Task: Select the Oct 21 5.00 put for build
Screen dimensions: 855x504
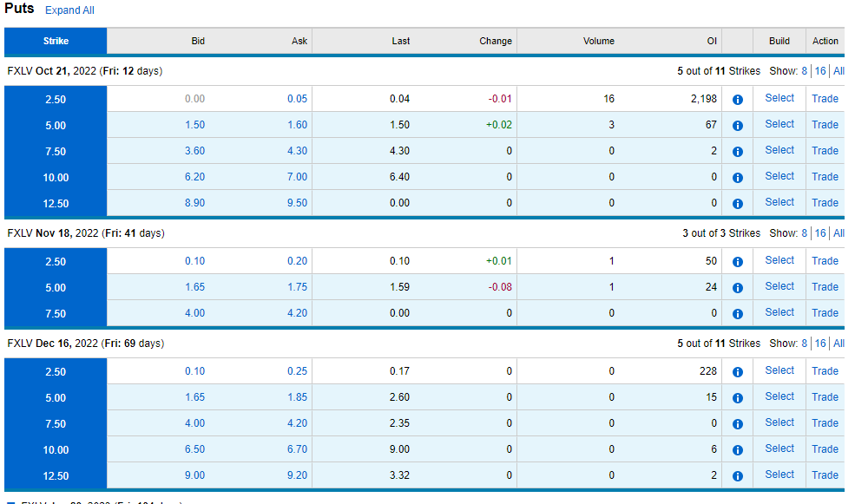Action: [x=779, y=124]
